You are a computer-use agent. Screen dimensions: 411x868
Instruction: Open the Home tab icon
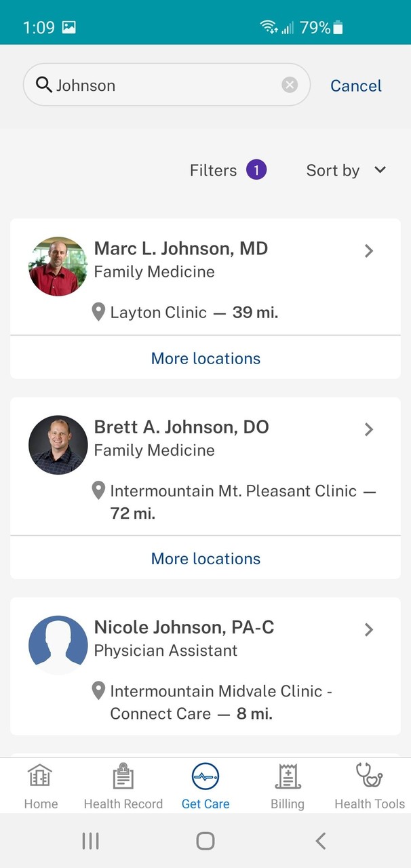point(40,777)
